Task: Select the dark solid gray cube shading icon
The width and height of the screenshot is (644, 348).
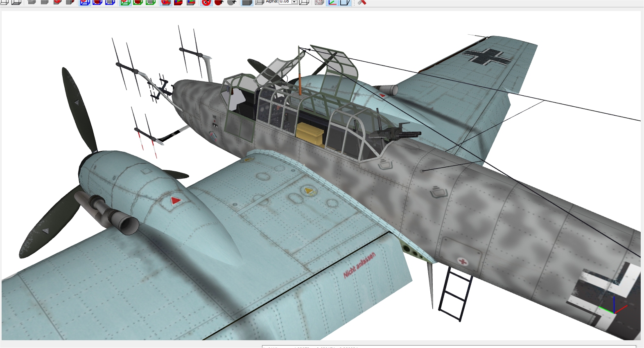Action: pos(247,2)
